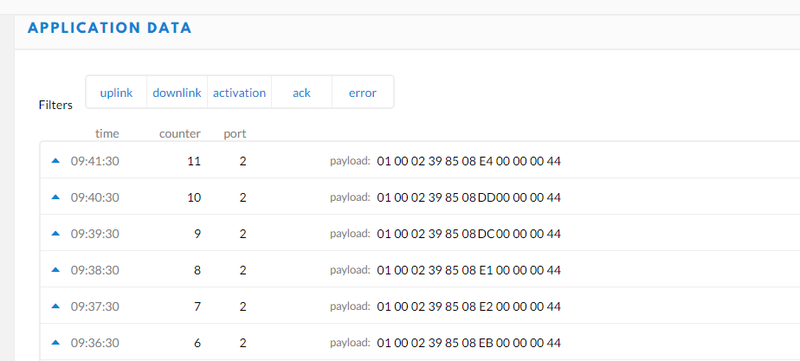Viewport: 800px width, 361px height.
Task: Click uplink arrow icon for 09:40:30 row
Action: (56, 197)
